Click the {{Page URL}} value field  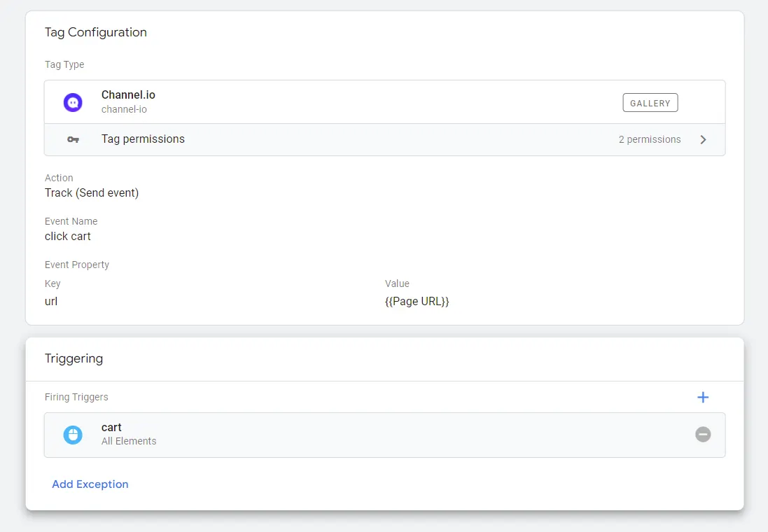[x=417, y=302]
